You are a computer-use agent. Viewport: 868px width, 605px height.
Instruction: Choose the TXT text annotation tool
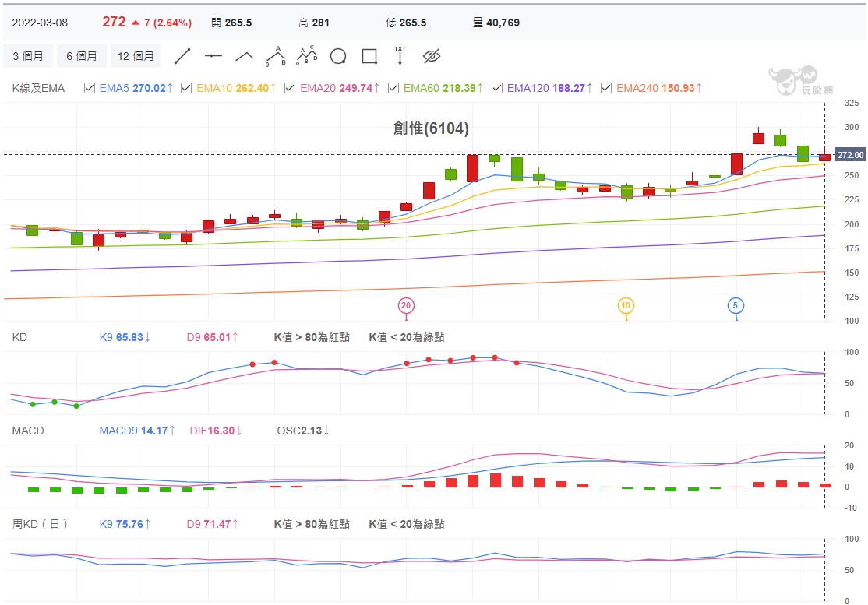tap(400, 56)
